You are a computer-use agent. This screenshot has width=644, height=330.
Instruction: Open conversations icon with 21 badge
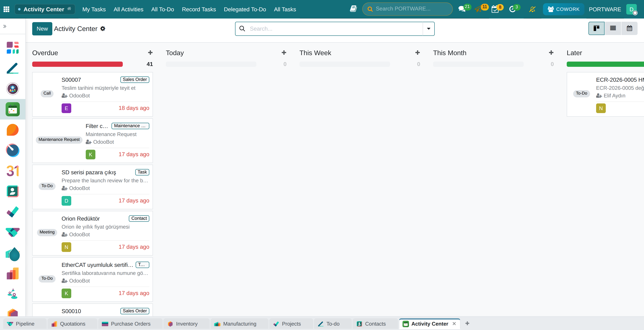tap(462, 9)
